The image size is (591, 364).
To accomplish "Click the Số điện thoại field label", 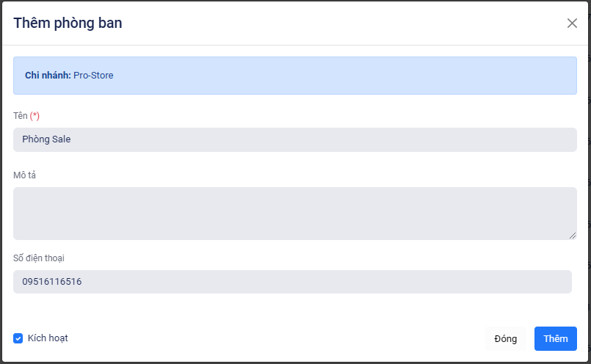I will (43, 258).
